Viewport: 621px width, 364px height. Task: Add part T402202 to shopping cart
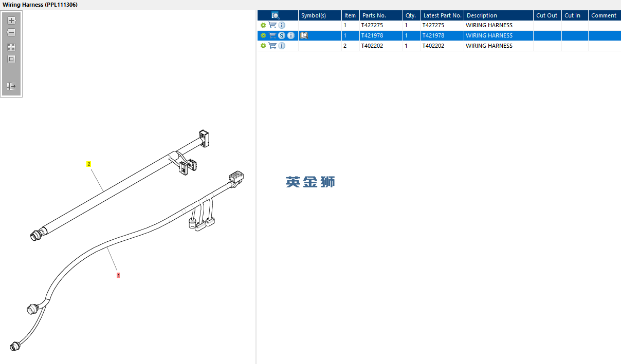click(x=272, y=46)
